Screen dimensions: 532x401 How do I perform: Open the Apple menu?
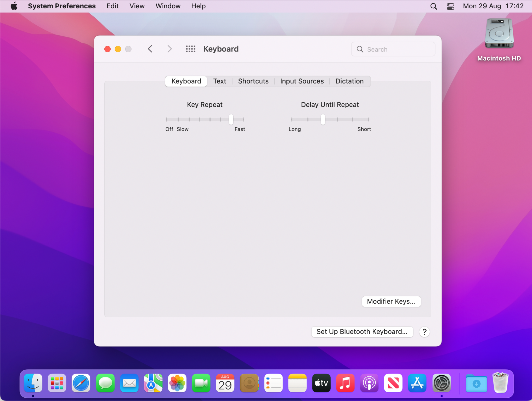(x=14, y=6)
